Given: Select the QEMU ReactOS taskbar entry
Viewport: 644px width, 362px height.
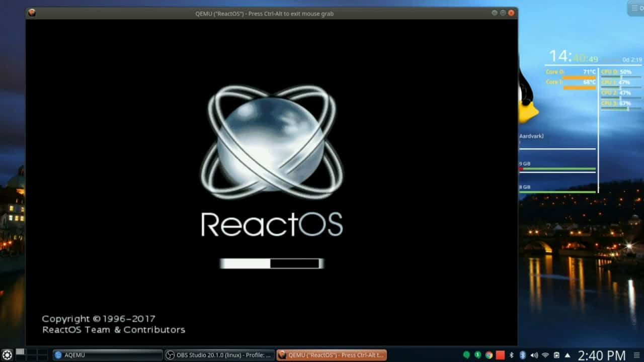Looking at the screenshot, I should (332, 355).
